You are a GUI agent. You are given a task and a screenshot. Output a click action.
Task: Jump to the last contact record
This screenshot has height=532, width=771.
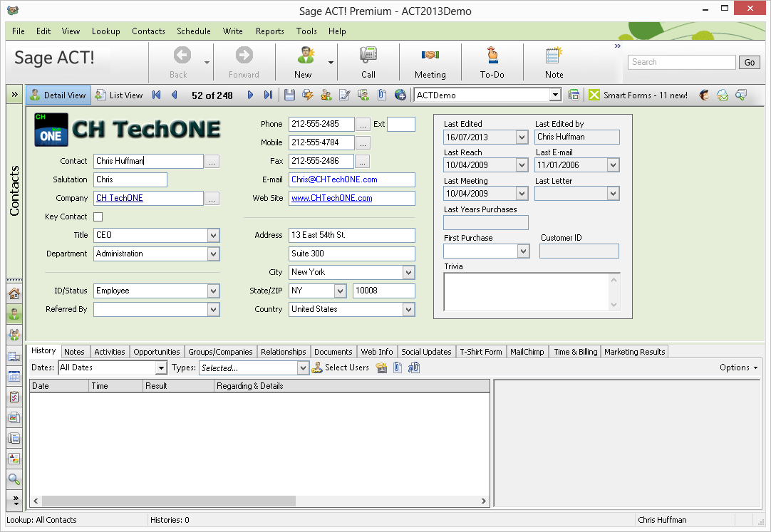[x=268, y=95]
